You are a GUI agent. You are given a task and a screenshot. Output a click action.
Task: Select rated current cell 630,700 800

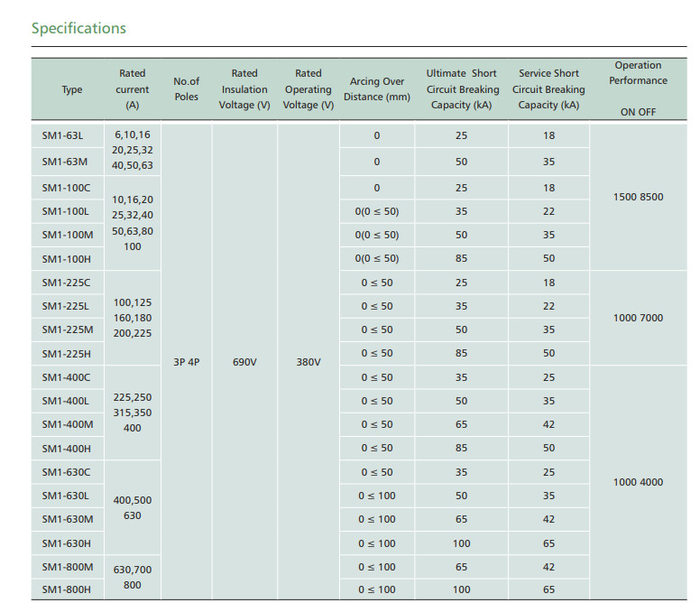132,577
